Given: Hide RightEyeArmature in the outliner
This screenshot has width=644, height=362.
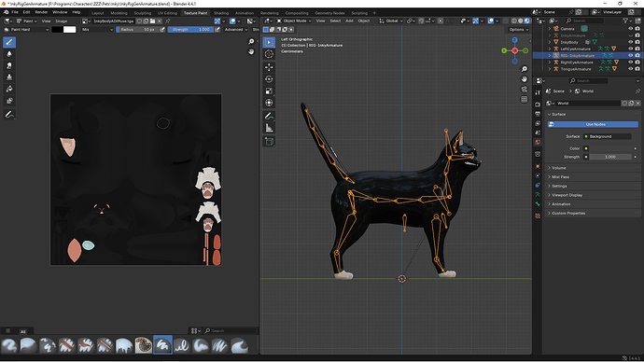Looking at the screenshot, I should [x=630, y=63].
